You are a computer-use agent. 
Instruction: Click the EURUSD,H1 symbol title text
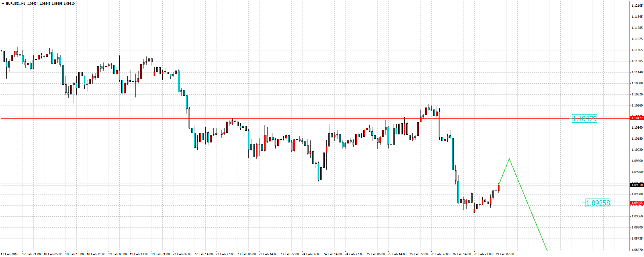[15, 4]
